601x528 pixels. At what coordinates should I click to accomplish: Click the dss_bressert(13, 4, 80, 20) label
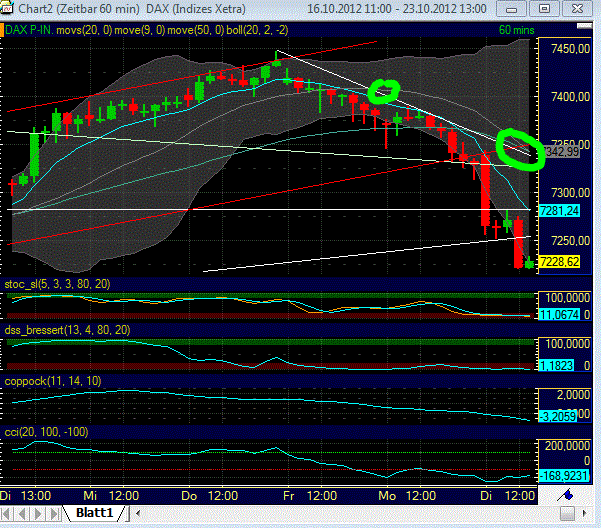tap(67, 330)
